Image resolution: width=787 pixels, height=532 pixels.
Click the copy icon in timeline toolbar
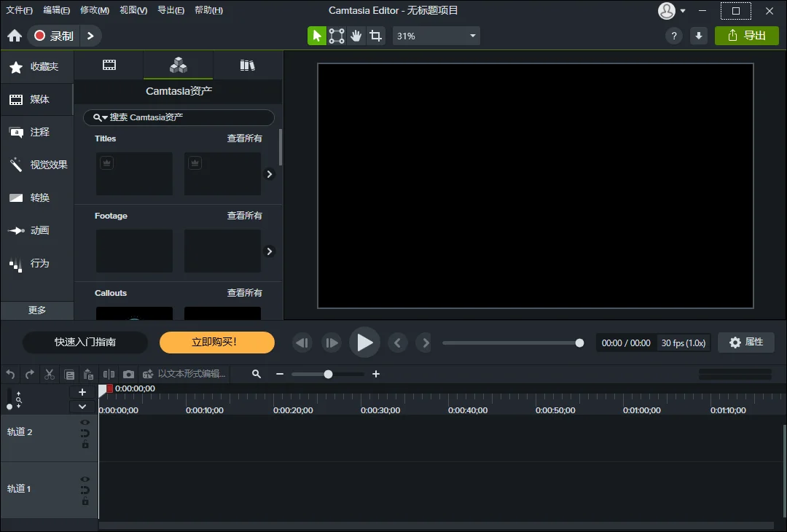tap(69, 375)
